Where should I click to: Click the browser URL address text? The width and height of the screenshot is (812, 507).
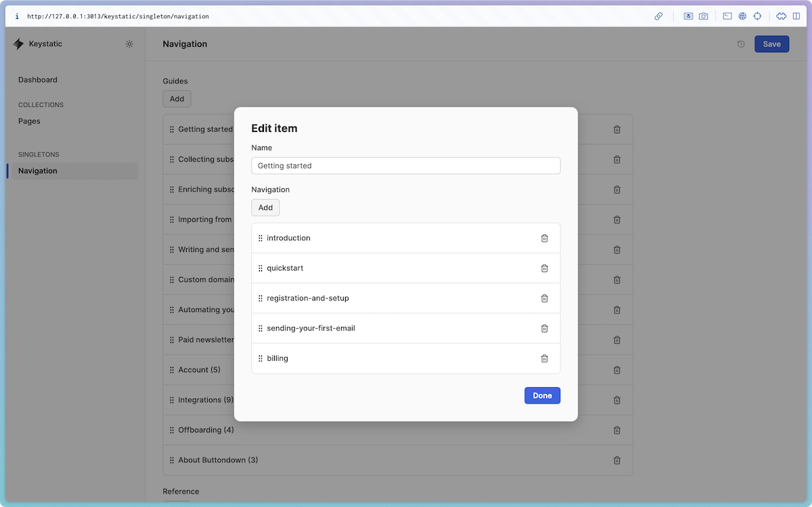118,16
